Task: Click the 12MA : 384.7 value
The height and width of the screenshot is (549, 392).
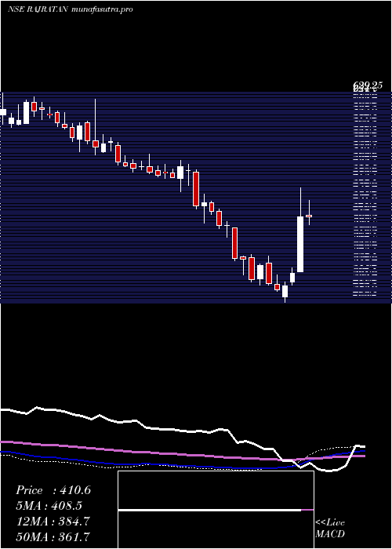Action: pos(53,522)
